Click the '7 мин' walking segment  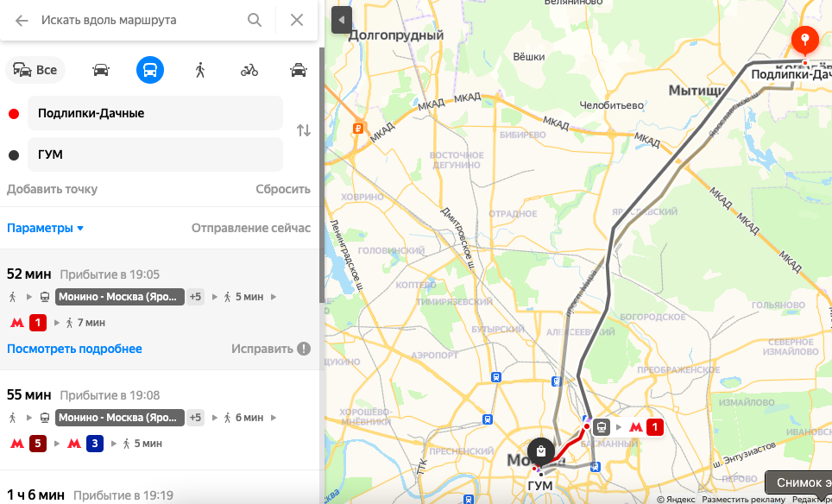(85, 323)
